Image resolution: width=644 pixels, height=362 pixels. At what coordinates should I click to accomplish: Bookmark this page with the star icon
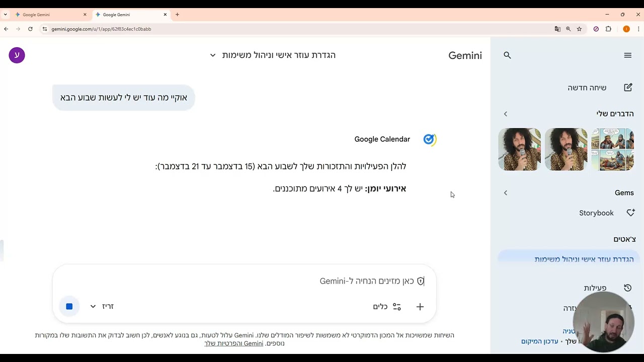pyautogui.click(x=579, y=29)
